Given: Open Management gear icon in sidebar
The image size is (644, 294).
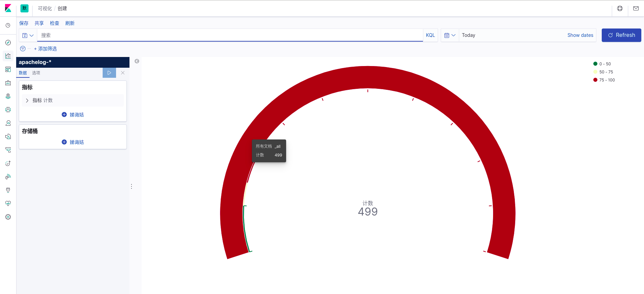Looking at the screenshot, I should click(x=8, y=217).
